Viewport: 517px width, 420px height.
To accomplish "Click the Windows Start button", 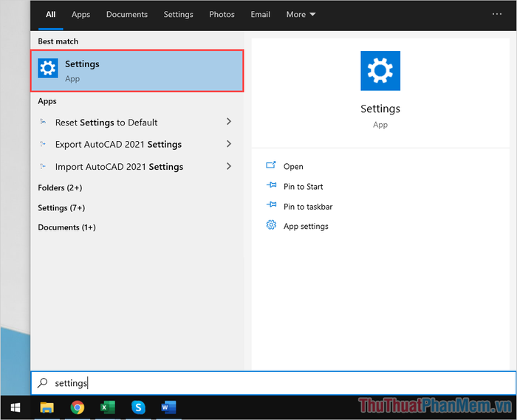I will [15, 407].
